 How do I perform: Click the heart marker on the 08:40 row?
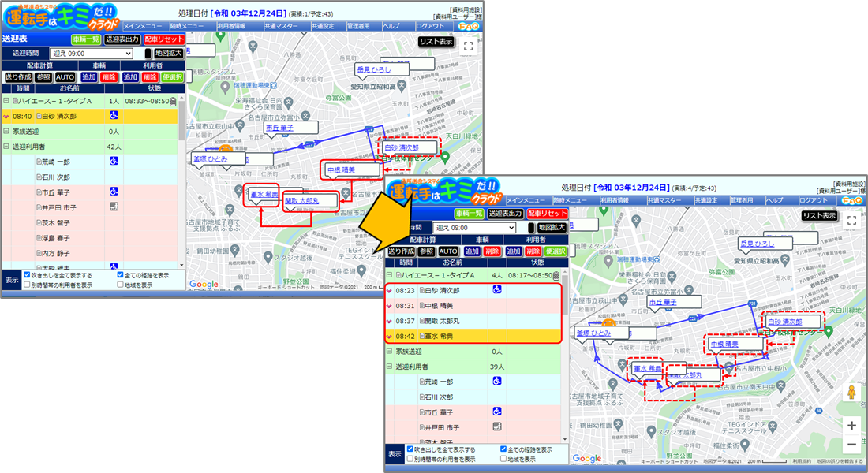[6, 117]
